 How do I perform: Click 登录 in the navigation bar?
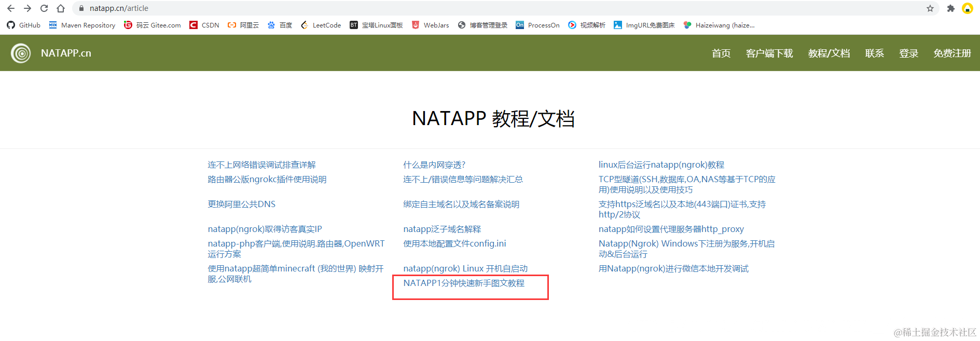909,53
